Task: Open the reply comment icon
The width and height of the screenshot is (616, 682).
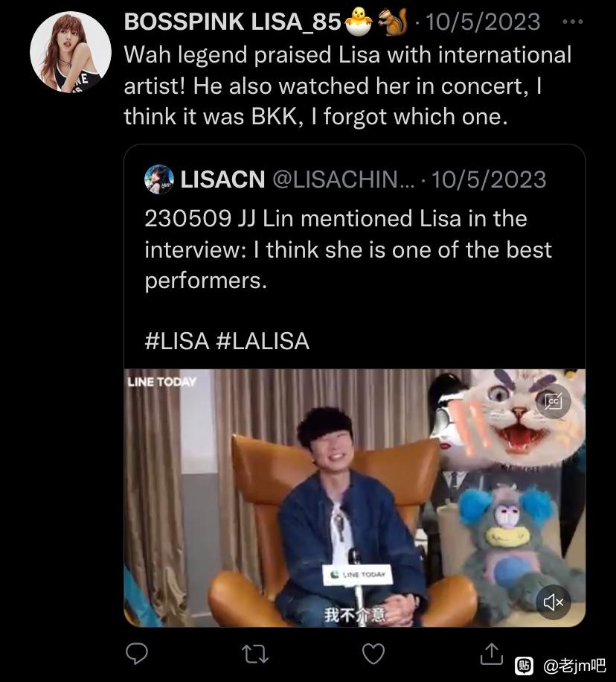Action: click(x=136, y=653)
